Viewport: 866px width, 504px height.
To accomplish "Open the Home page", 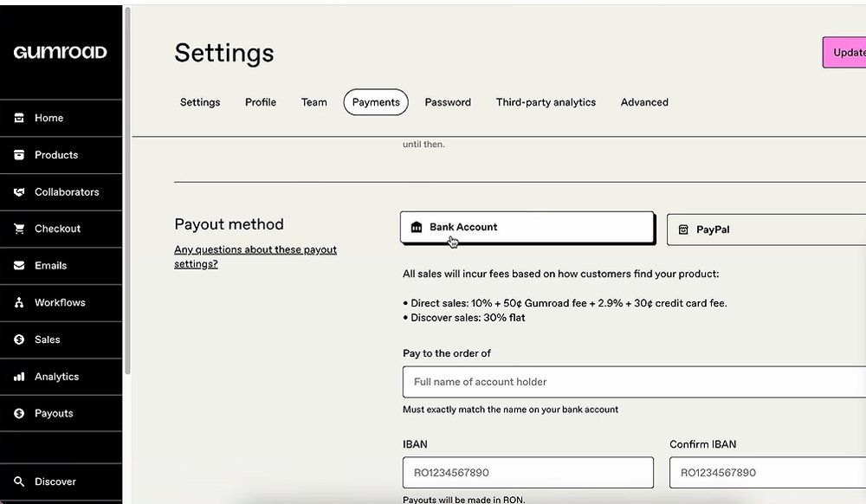I will 61,118.
